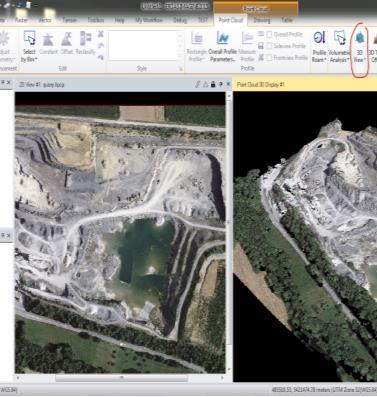Screen dimensions: 377x397
Task: Open the TEST tab
Action: (x=203, y=20)
